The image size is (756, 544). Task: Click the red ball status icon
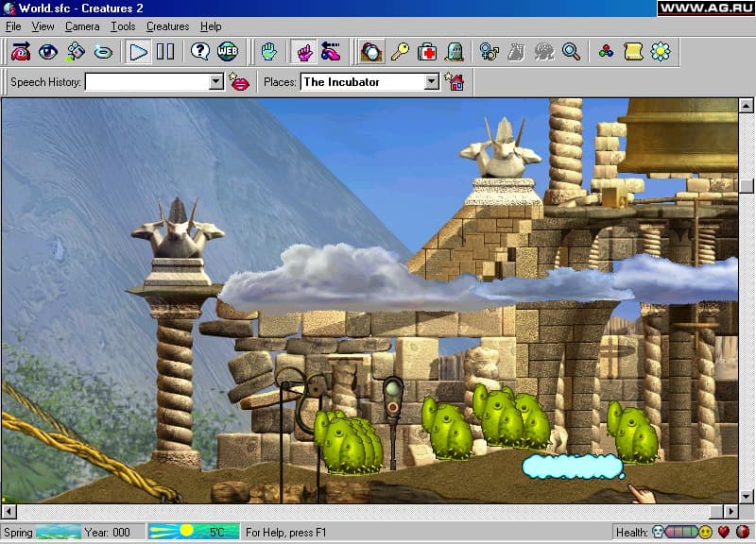(743, 532)
